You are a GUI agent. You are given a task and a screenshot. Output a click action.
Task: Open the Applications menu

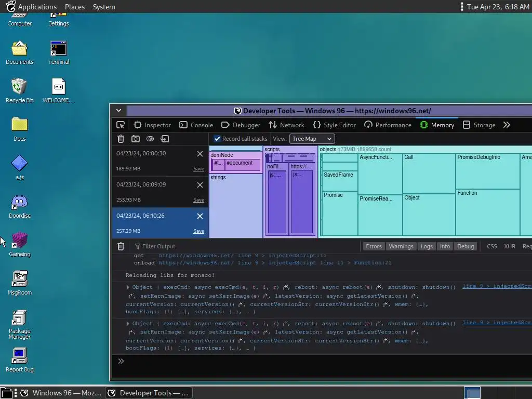click(31, 6)
